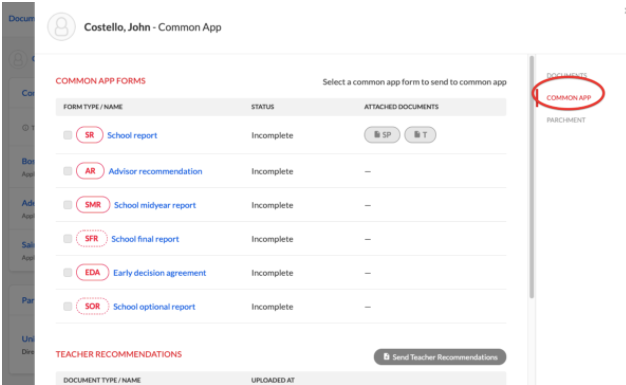Click the SOR badge for School optional report

(x=92, y=306)
